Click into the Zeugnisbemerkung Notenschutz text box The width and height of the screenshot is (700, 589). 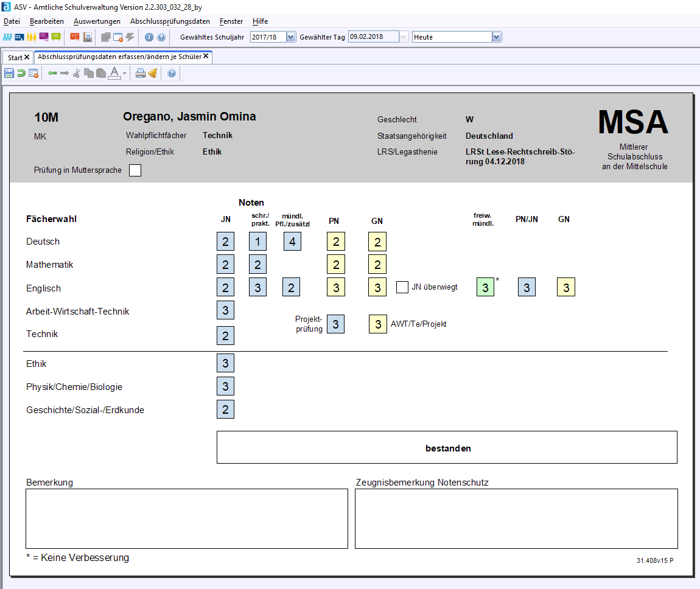pos(517,518)
